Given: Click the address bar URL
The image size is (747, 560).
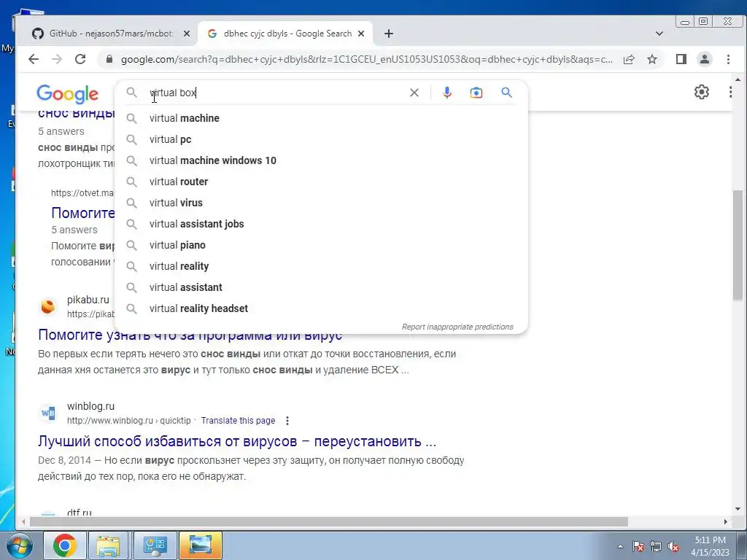Looking at the screenshot, I should pyautogui.click(x=367, y=59).
